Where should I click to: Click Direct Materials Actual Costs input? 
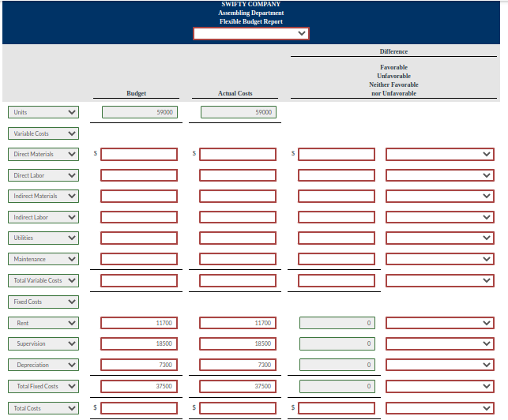[x=238, y=154]
